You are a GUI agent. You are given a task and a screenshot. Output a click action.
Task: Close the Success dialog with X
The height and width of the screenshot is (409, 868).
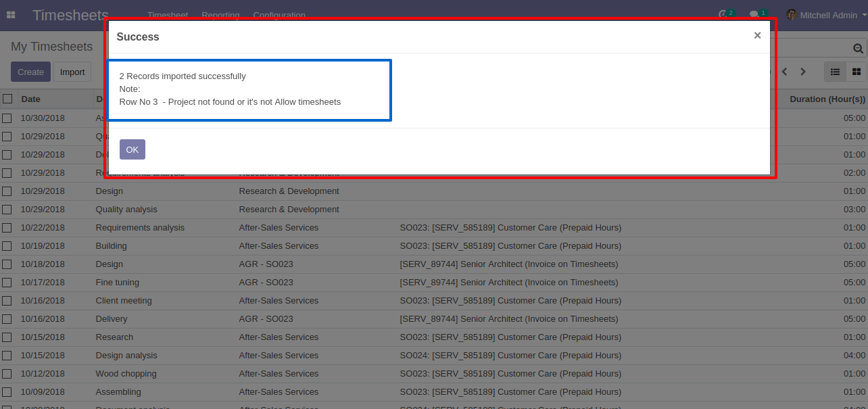(757, 35)
